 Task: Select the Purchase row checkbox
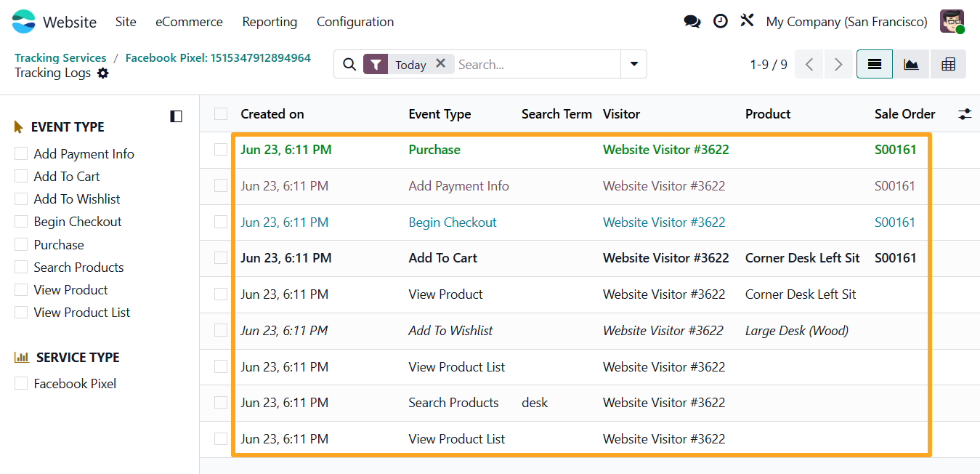(x=221, y=150)
